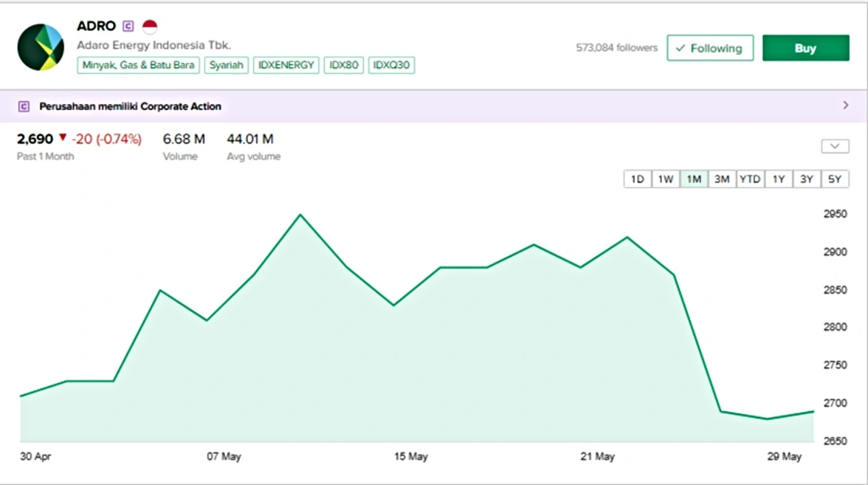The height and width of the screenshot is (485, 868).
Task: Open the chart options dropdown chevron
Action: click(835, 146)
